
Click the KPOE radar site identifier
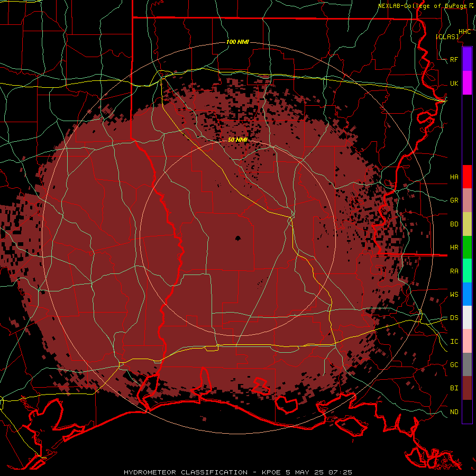[x=273, y=472]
